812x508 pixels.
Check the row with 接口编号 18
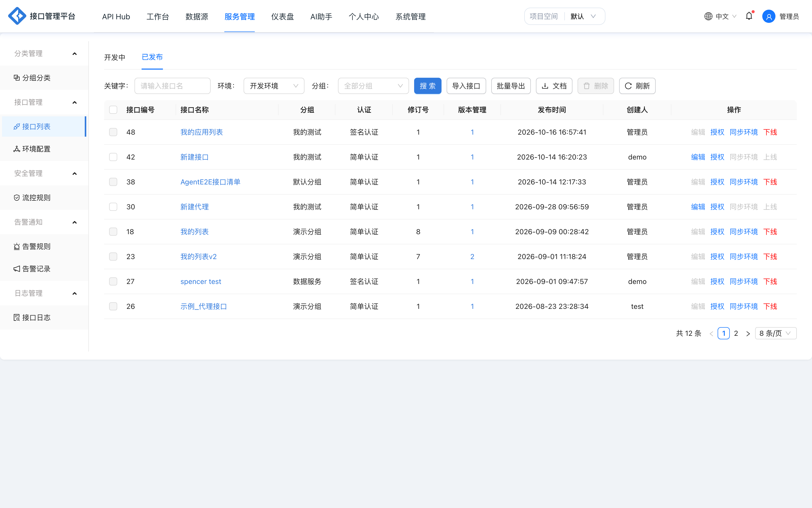tap(113, 231)
